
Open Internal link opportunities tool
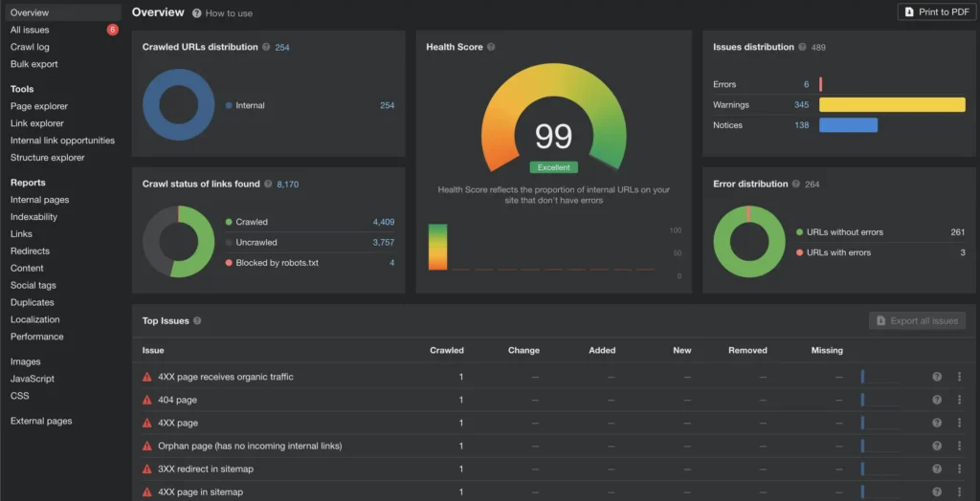[62, 141]
